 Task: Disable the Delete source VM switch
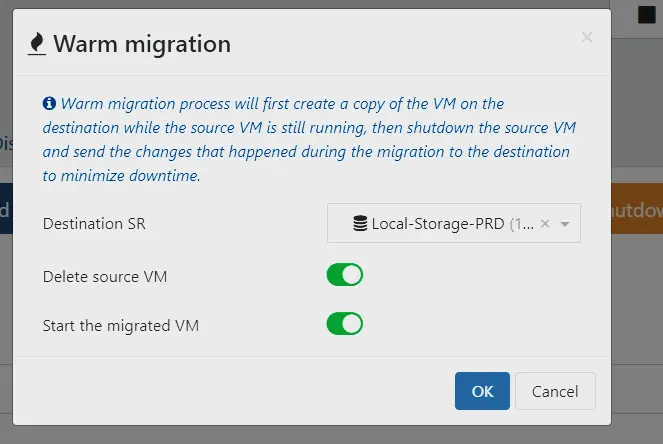pyautogui.click(x=344, y=275)
